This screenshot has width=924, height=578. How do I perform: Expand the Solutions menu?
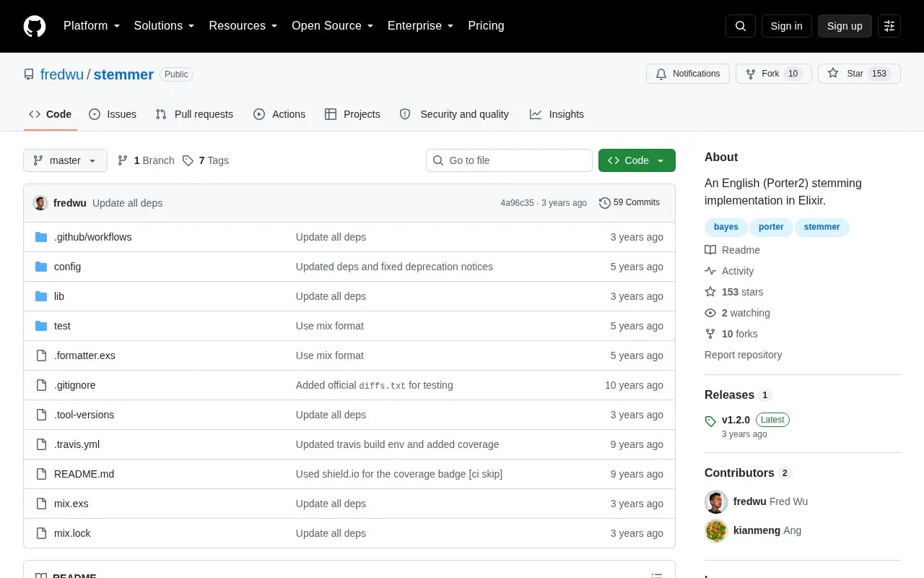(x=165, y=26)
